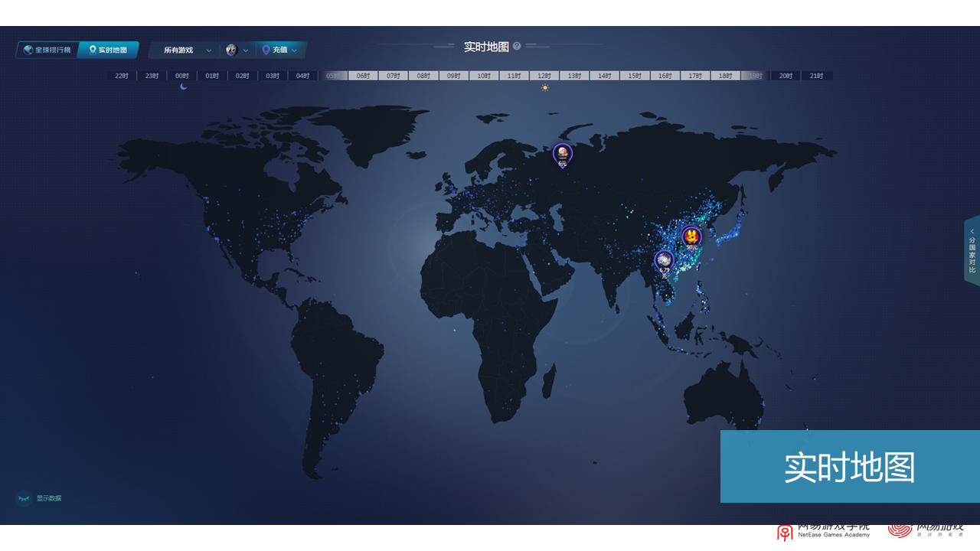Screen dimensions: 980x551
Task: Switch to the 实时地图 real-time map tab
Action: coord(108,50)
